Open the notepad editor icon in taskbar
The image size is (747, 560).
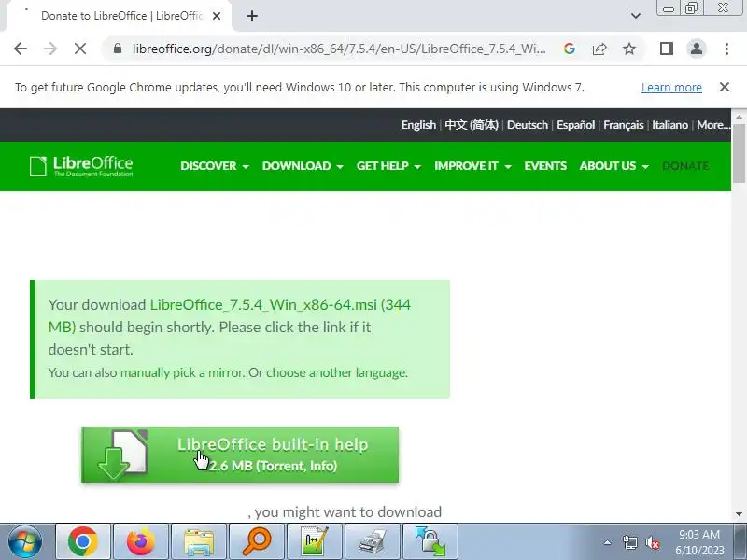click(x=315, y=542)
